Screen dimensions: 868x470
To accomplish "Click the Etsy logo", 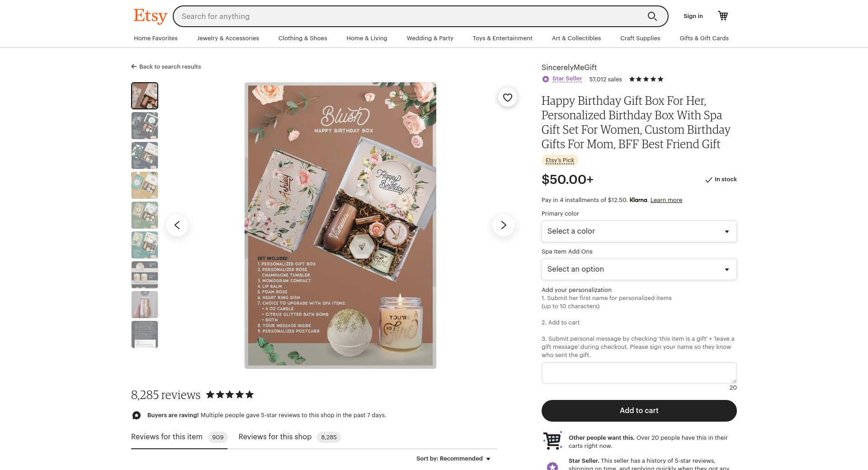I will 150,16.
